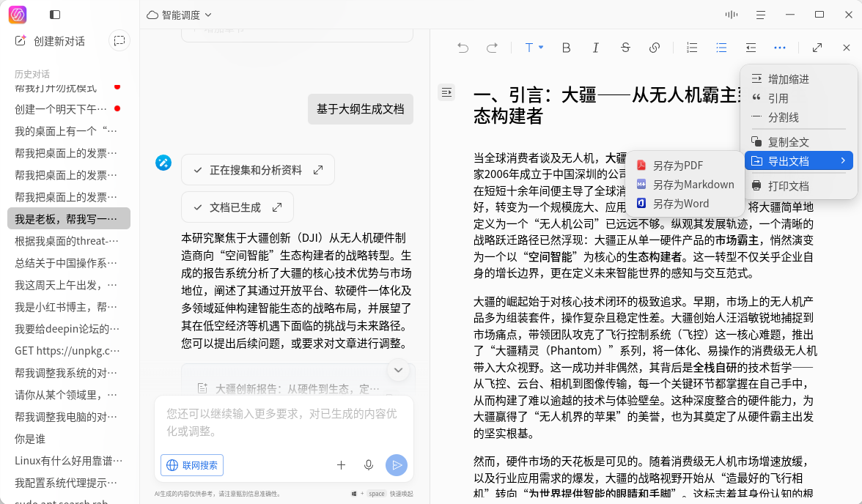Open history chat 你是谁
The width and height of the screenshot is (862, 504).
click(69, 439)
